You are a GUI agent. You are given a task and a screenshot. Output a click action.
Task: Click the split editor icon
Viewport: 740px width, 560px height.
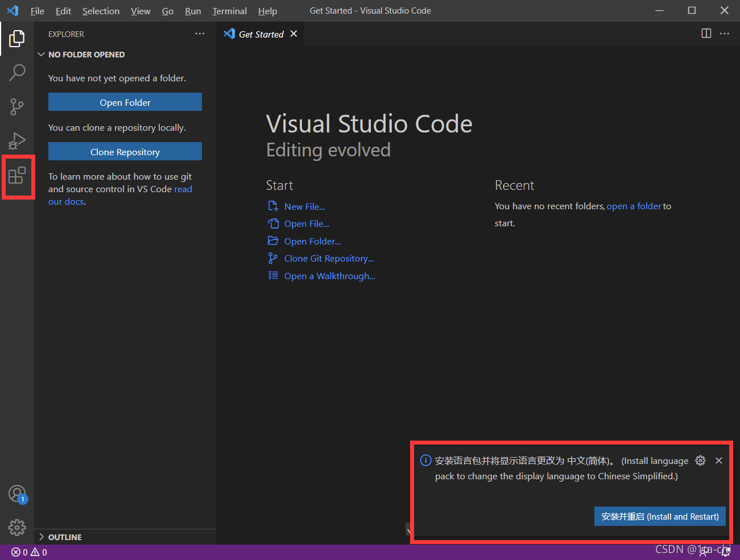[706, 34]
